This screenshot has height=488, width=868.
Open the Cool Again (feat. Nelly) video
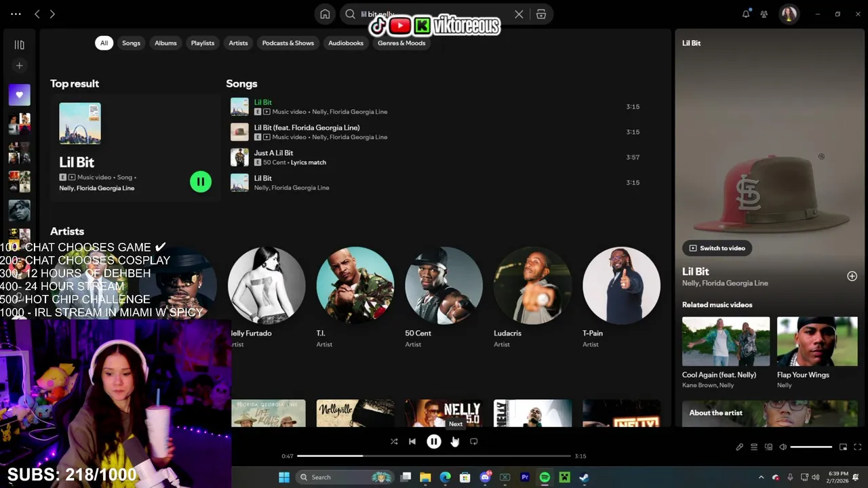[x=726, y=342]
